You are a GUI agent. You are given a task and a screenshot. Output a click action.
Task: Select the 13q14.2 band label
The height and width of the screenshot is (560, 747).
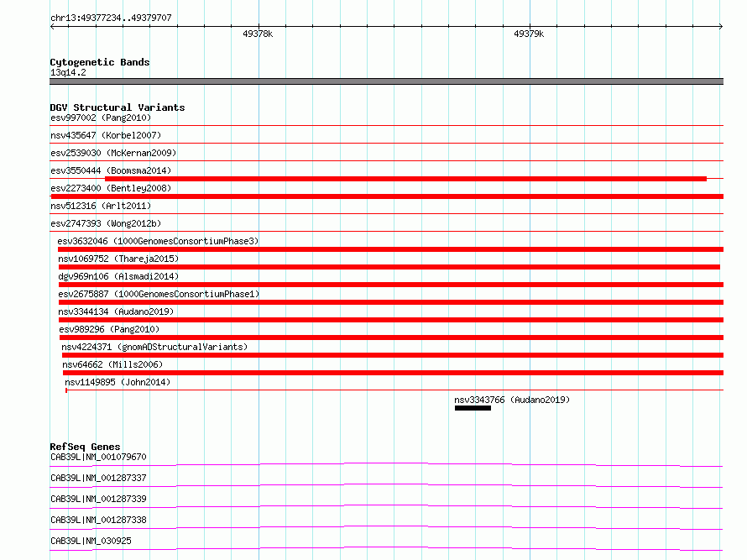coord(68,72)
